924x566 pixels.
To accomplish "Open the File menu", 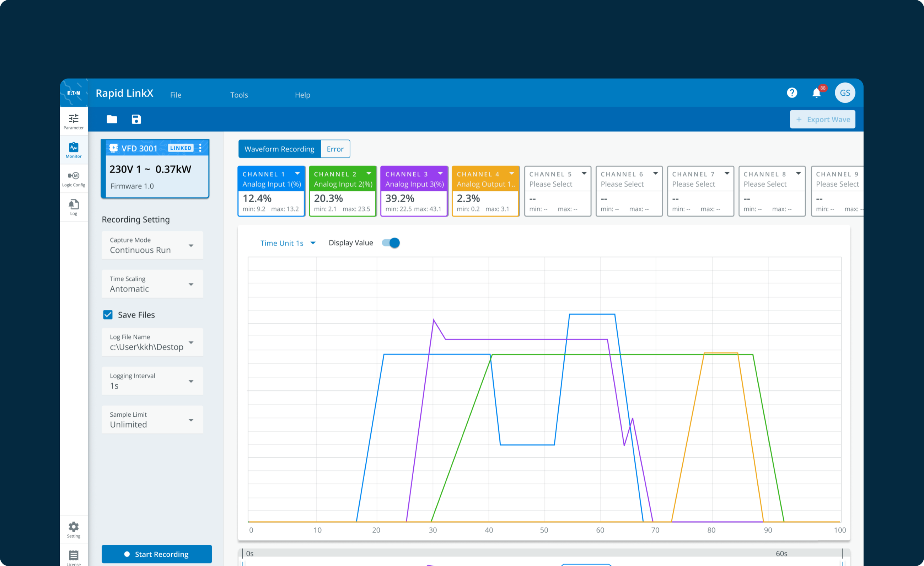I will [176, 95].
